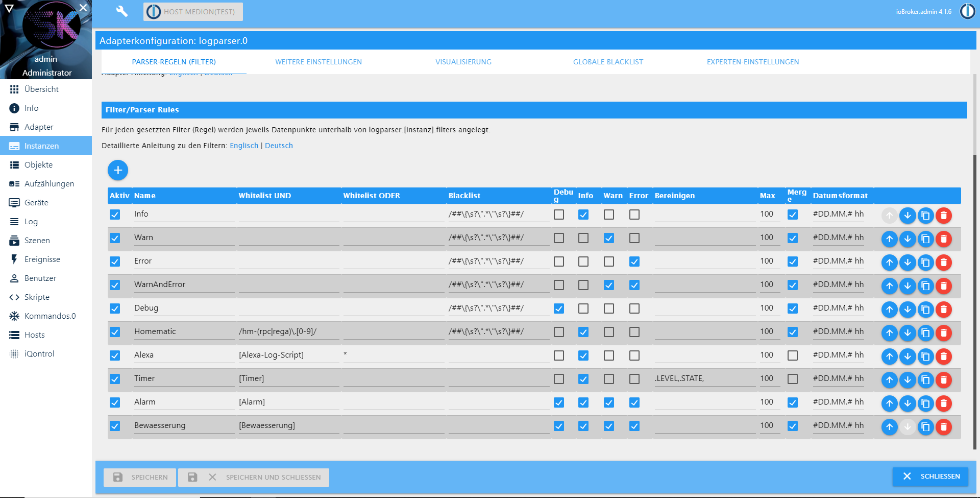Click the Host Medion(Test) button
This screenshot has height=498, width=980.
[193, 11]
